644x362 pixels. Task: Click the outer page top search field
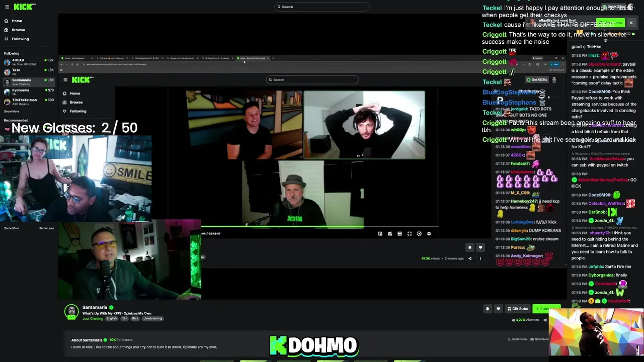322,7
